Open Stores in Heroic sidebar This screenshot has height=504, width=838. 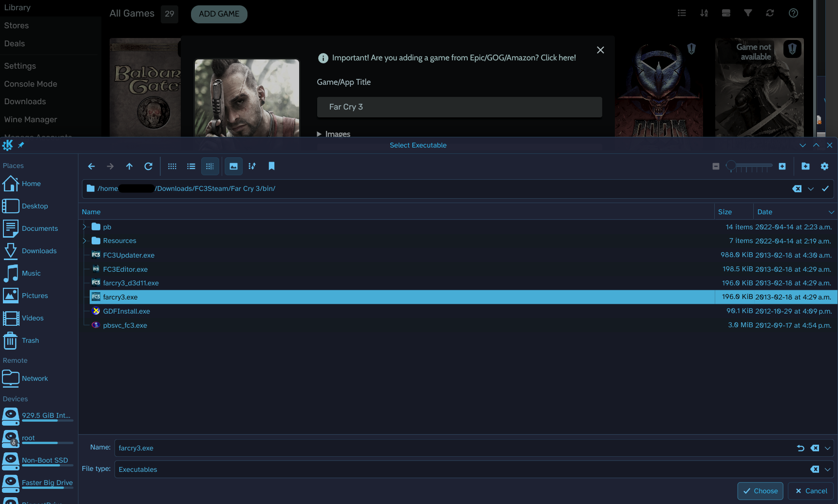17,25
